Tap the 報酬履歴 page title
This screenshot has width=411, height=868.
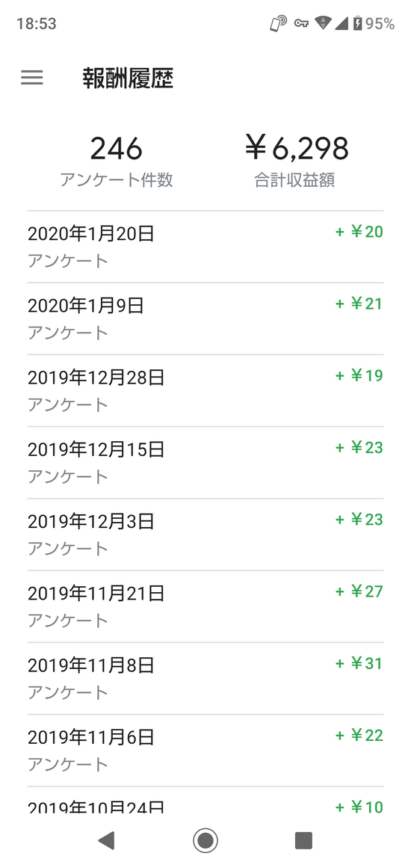pyautogui.click(x=129, y=79)
